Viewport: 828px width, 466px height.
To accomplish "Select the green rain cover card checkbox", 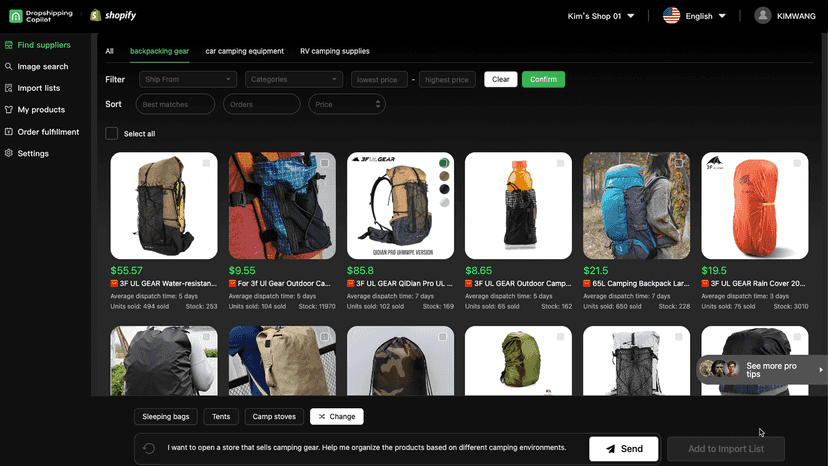I will (x=560, y=337).
